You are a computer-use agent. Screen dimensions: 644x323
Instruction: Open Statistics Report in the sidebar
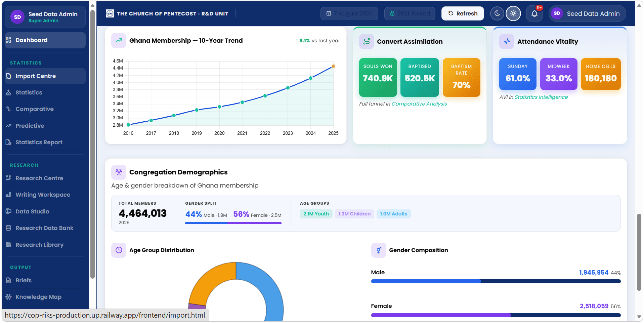point(45,143)
